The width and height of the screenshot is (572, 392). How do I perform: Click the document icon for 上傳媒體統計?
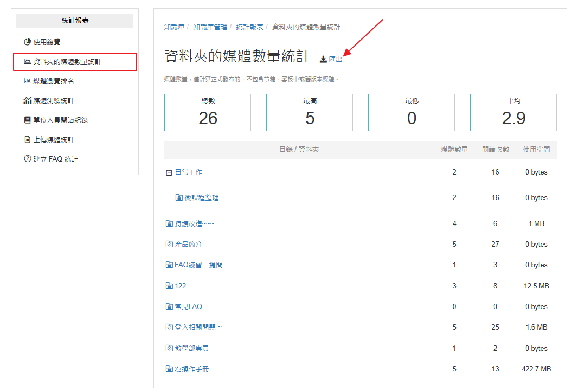pos(27,140)
